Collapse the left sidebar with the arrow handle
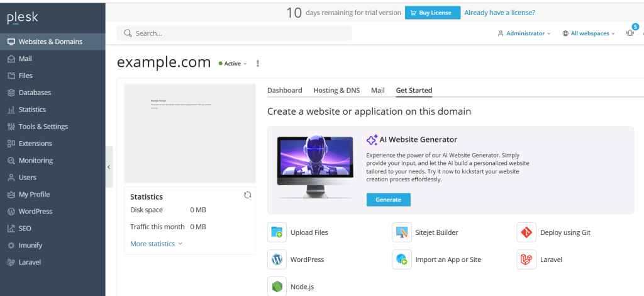 point(109,167)
